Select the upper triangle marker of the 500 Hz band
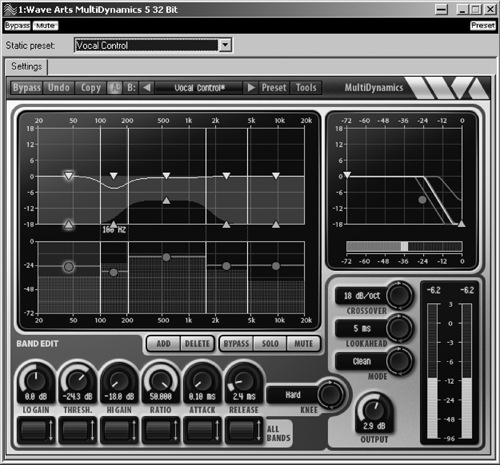The image size is (500, 465). [x=166, y=176]
